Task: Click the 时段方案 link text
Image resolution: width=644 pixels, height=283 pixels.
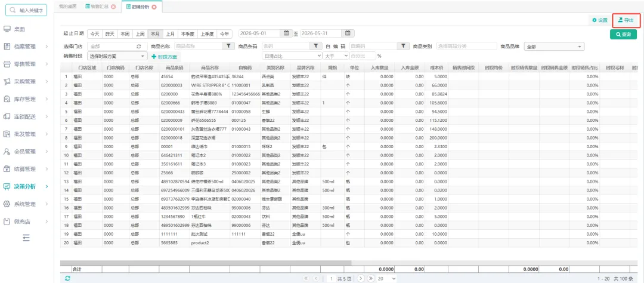Action: point(168,56)
